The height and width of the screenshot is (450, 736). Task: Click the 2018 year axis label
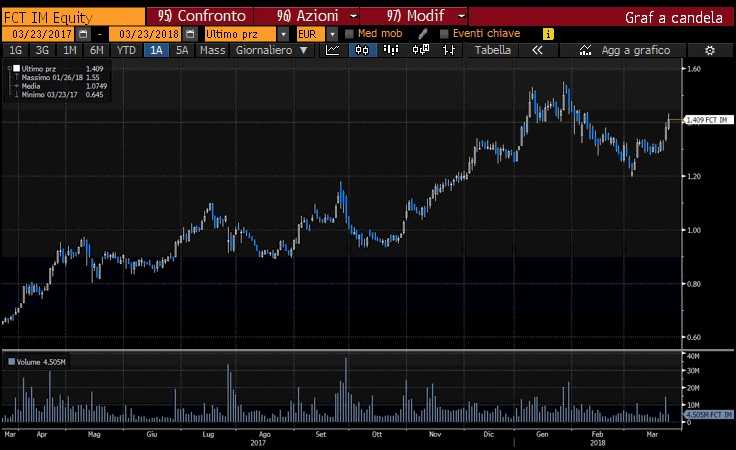(598, 442)
